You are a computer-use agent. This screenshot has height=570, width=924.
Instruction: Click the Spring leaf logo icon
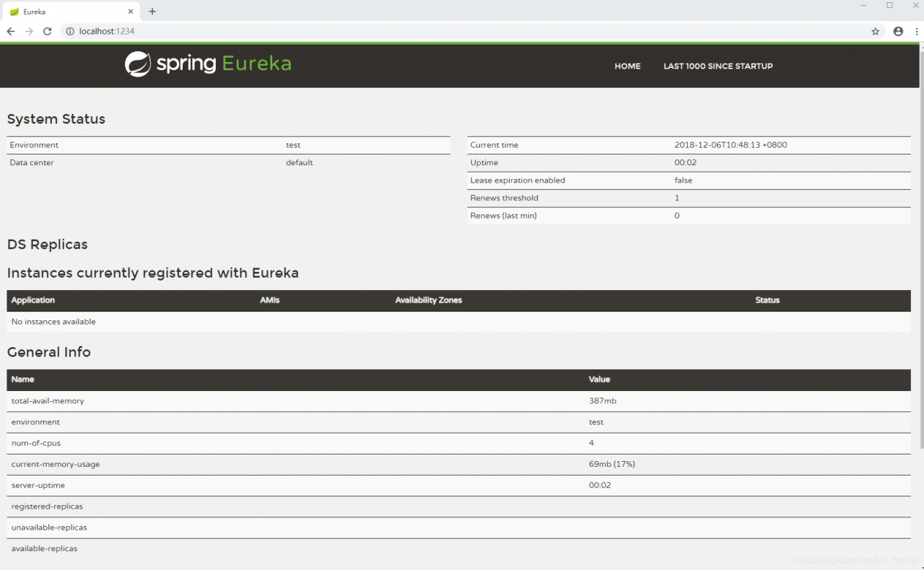click(x=138, y=64)
